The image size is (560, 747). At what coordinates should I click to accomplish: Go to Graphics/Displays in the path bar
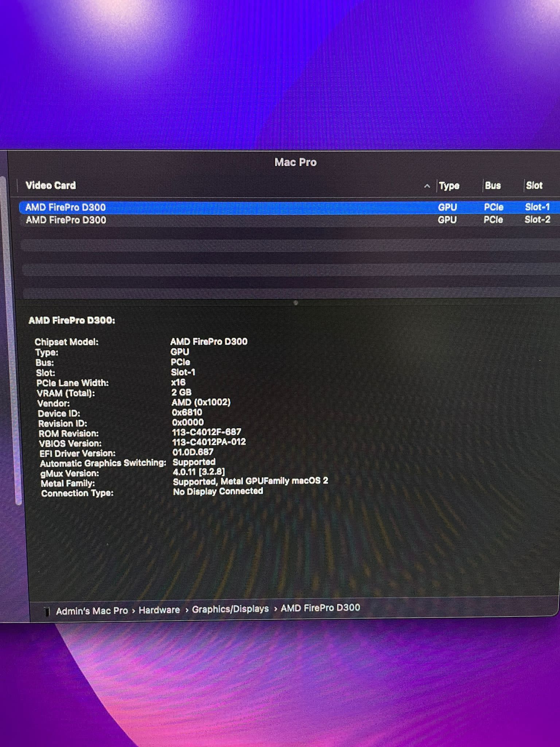(x=230, y=609)
